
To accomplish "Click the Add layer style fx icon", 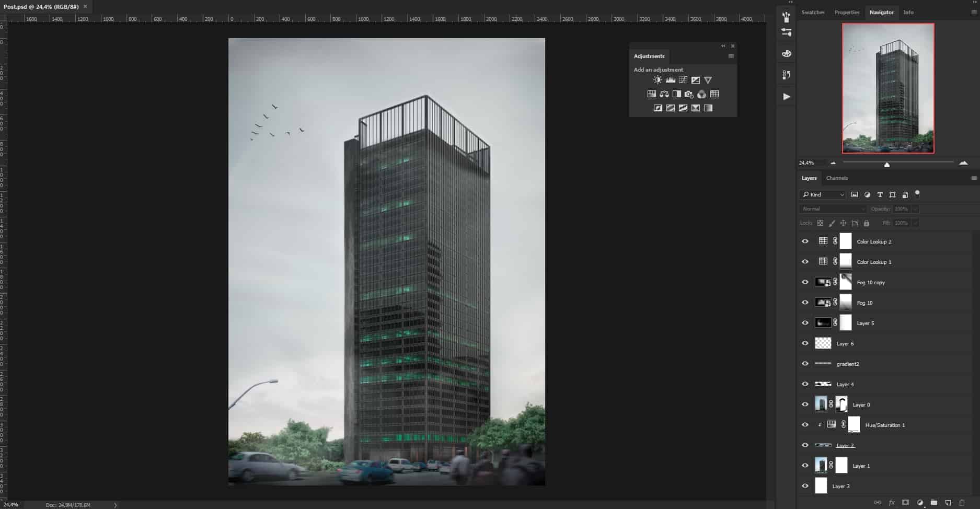I will point(892,503).
